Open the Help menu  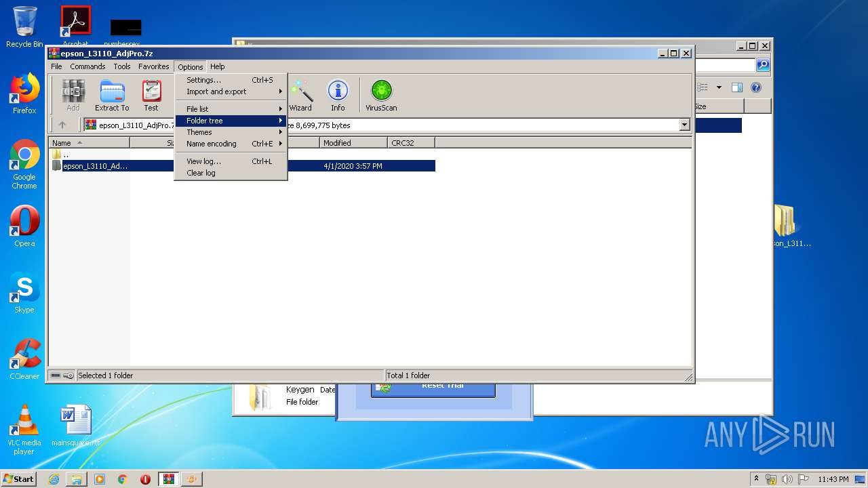pyautogui.click(x=217, y=66)
